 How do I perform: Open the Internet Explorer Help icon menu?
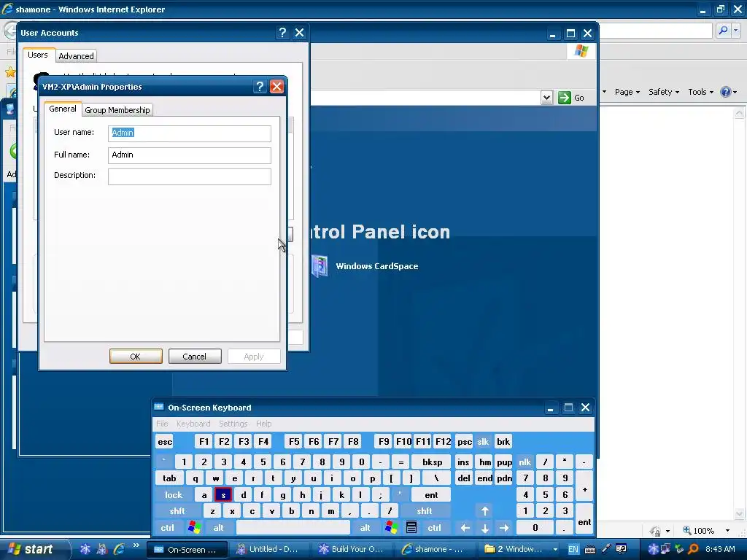tap(729, 92)
